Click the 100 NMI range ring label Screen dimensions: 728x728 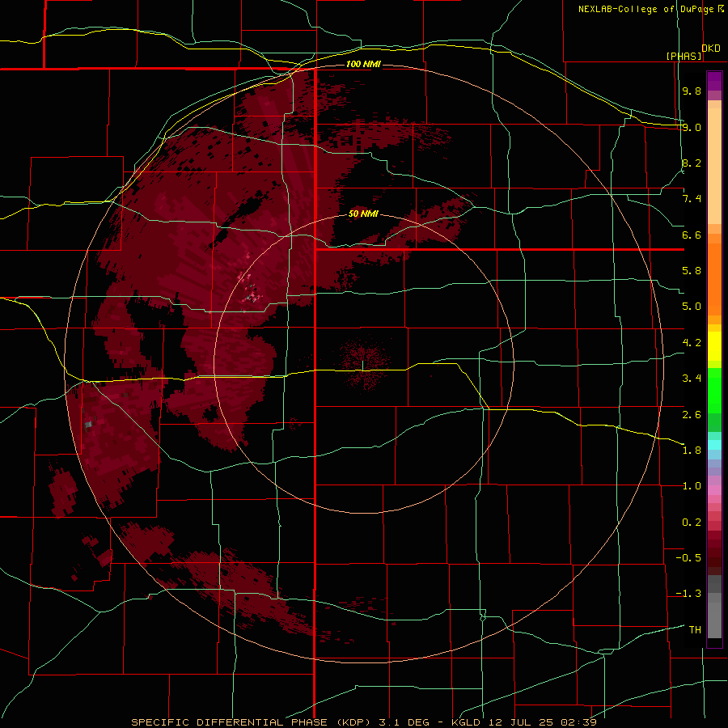pyautogui.click(x=363, y=64)
